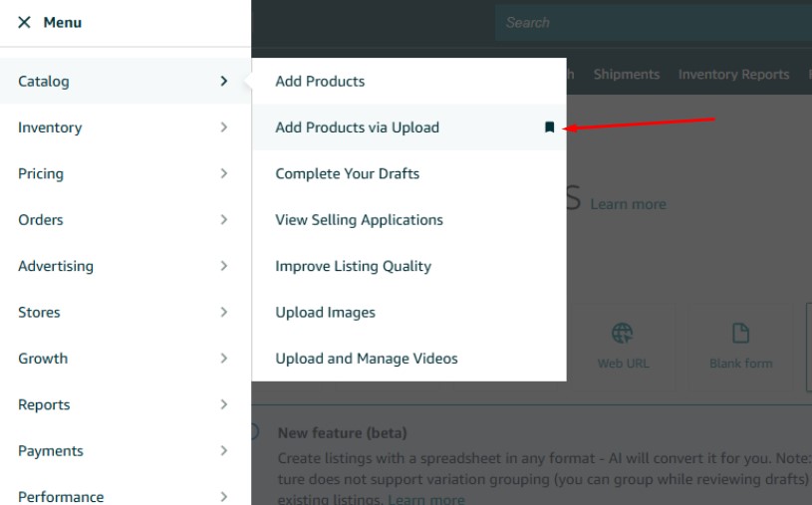The width and height of the screenshot is (812, 505).
Task: Expand the Orders submenu arrow
Action: click(224, 219)
